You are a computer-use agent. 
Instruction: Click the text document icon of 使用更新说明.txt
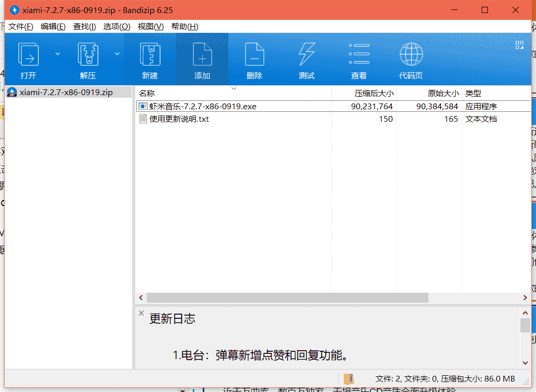143,119
